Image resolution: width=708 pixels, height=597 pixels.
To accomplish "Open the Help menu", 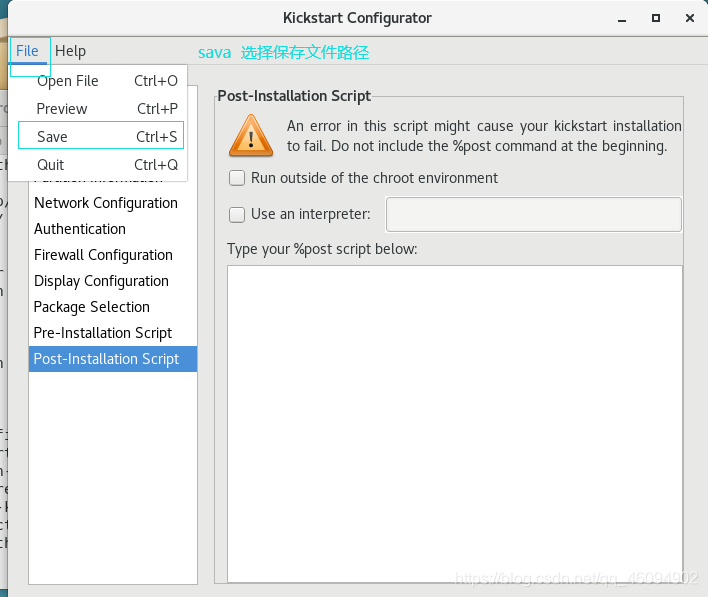I will click(70, 51).
